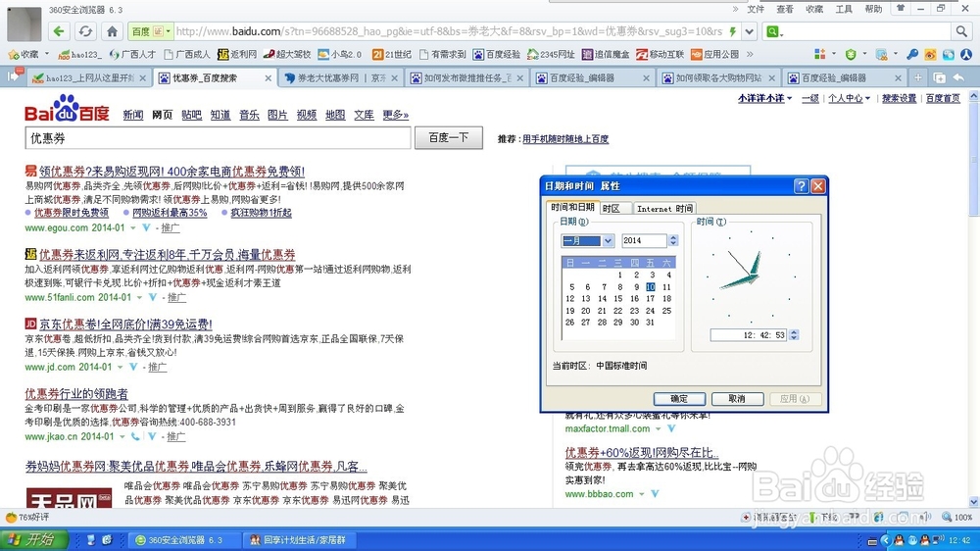Viewport: 980px width, 551px height.
Task: Select the 时间和日期 tab
Action: point(572,207)
